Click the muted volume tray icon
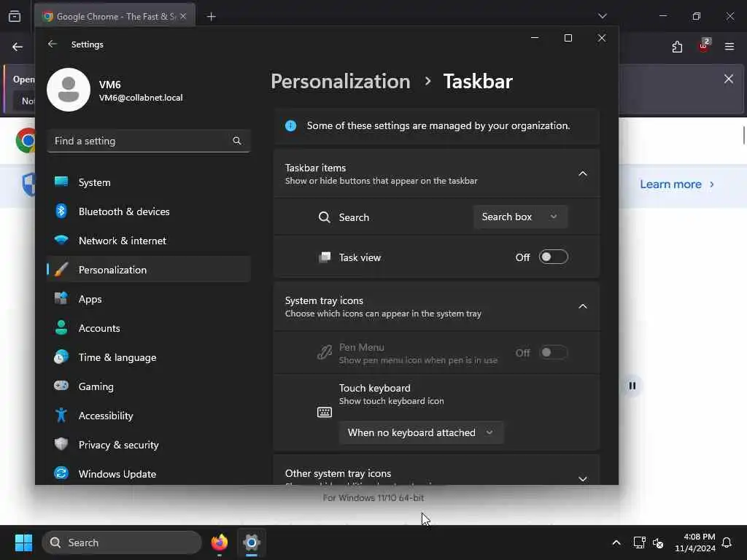Viewport: 747px width, 560px height. coord(658,542)
